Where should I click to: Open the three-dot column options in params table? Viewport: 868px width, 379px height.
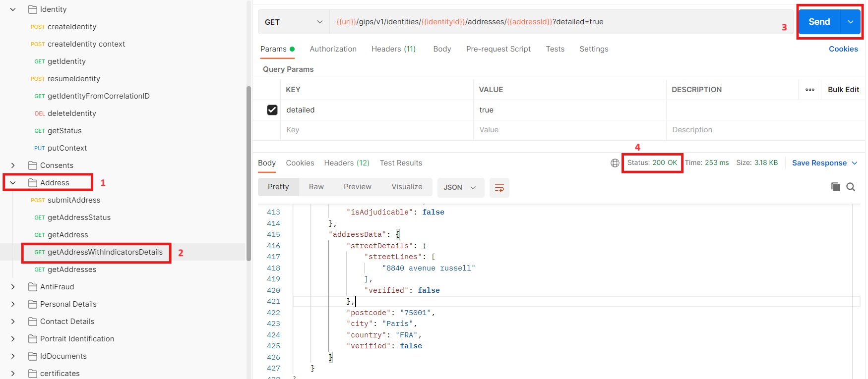pos(810,90)
